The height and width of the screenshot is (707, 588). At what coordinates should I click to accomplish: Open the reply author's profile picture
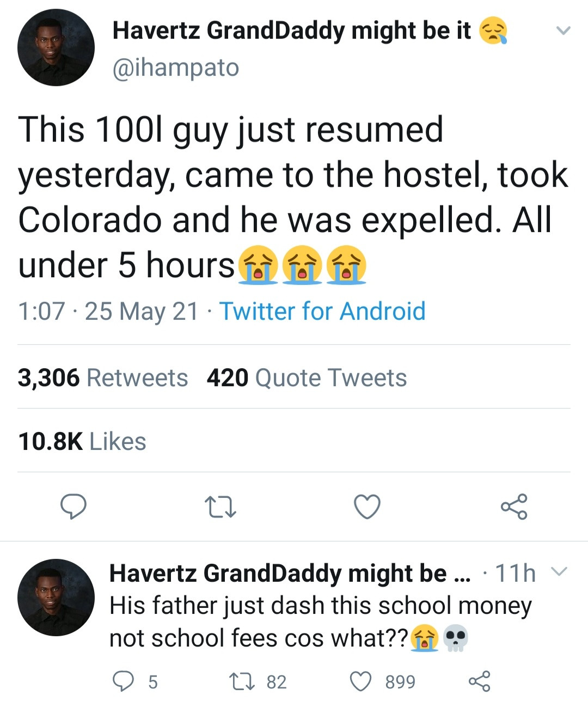click(x=56, y=598)
